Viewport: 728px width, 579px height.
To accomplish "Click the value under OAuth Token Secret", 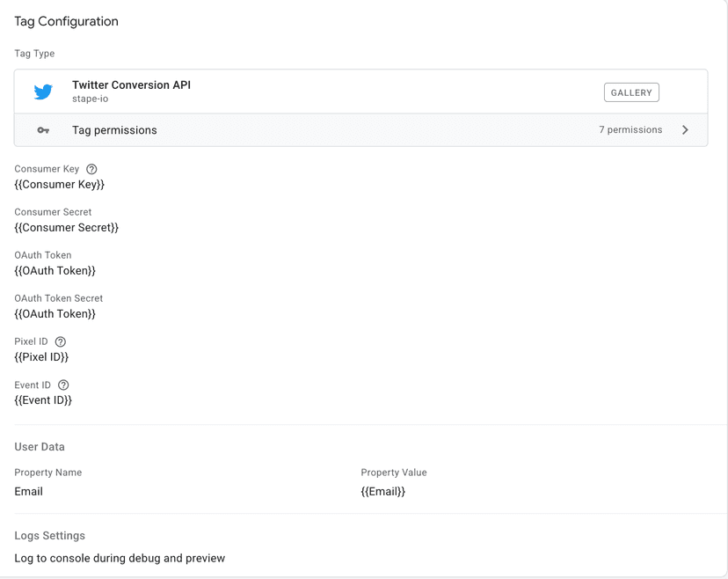I will pos(55,314).
